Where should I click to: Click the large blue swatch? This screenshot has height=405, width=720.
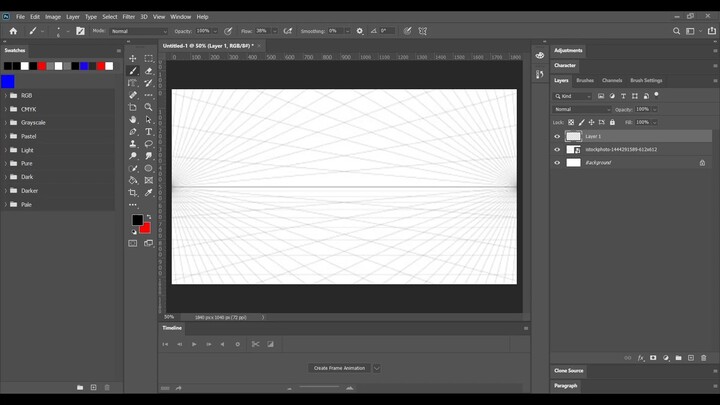coord(8,81)
